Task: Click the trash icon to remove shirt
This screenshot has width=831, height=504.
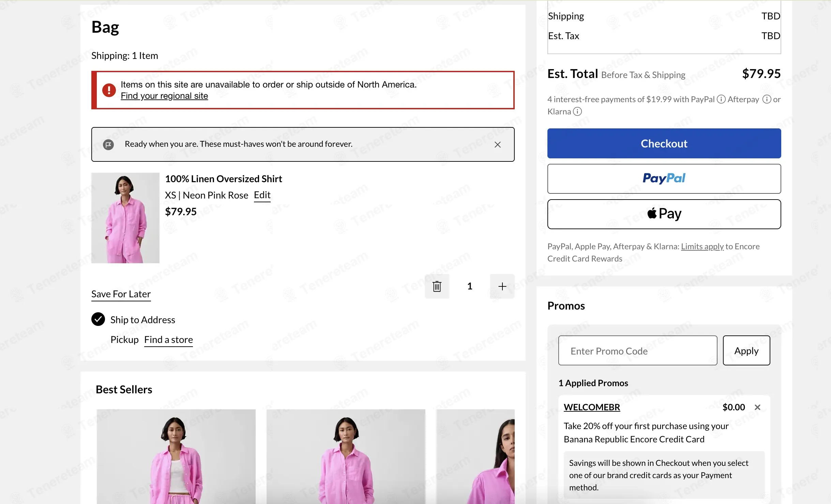Action: click(437, 286)
